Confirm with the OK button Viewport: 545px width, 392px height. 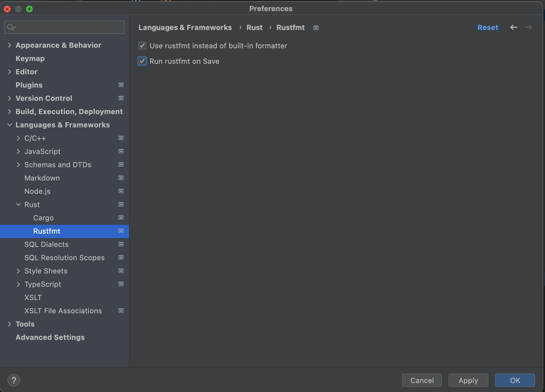(x=515, y=380)
